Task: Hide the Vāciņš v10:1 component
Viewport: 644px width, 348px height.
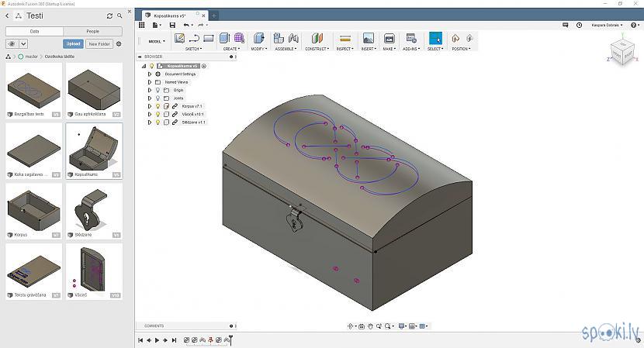Action: (158, 115)
